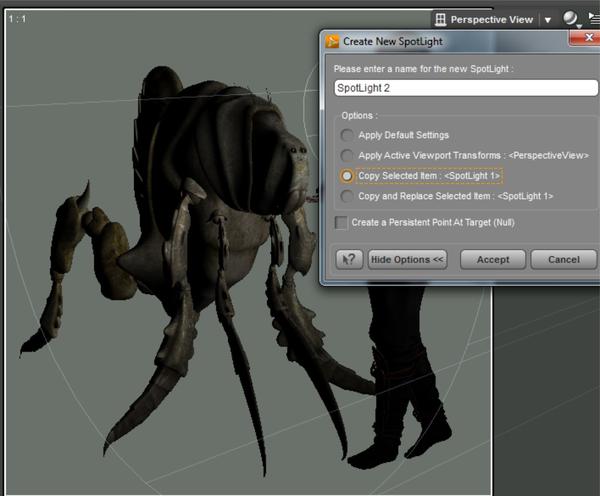Open the draw style sphere icon menu
The width and height of the screenshot is (600, 496).
click(x=571, y=18)
